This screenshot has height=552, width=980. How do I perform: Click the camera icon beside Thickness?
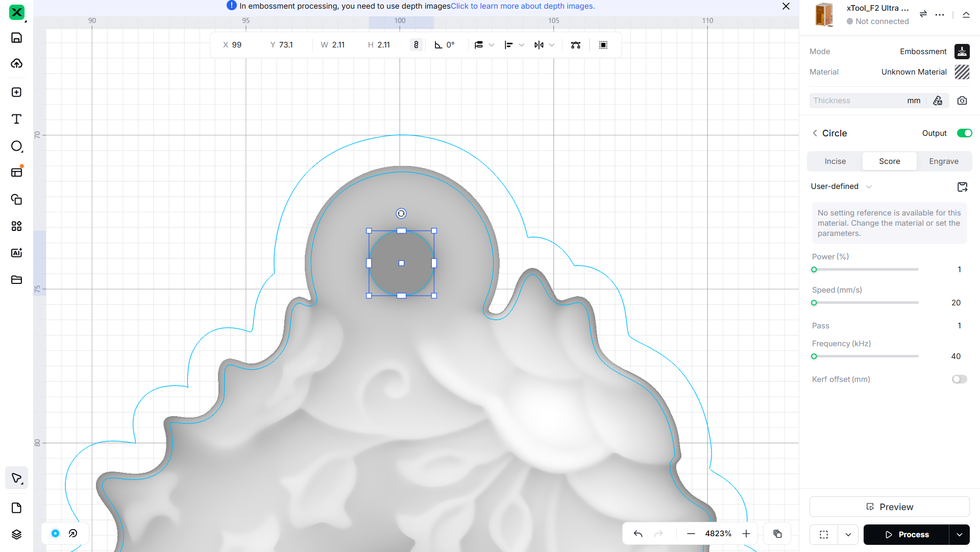tap(962, 101)
